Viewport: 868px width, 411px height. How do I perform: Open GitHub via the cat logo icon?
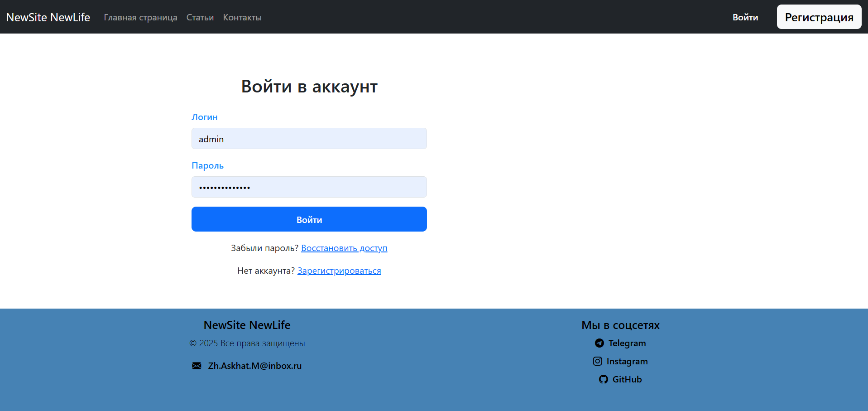(603, 379)
